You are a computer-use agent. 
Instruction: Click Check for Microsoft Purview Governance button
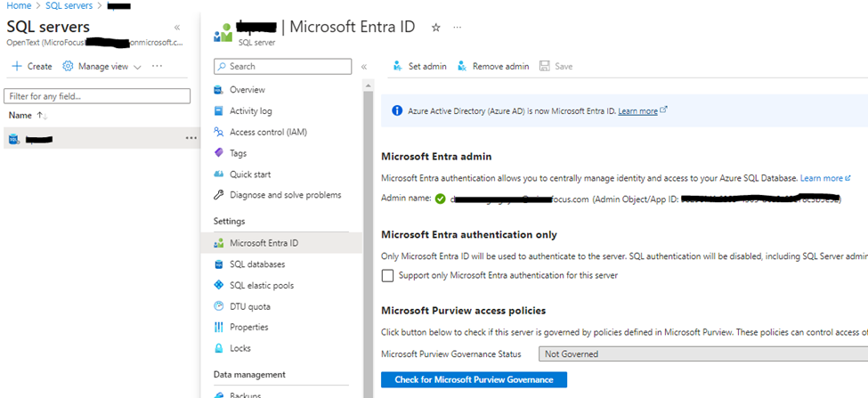pyautogui.click(x=474, y=379)
